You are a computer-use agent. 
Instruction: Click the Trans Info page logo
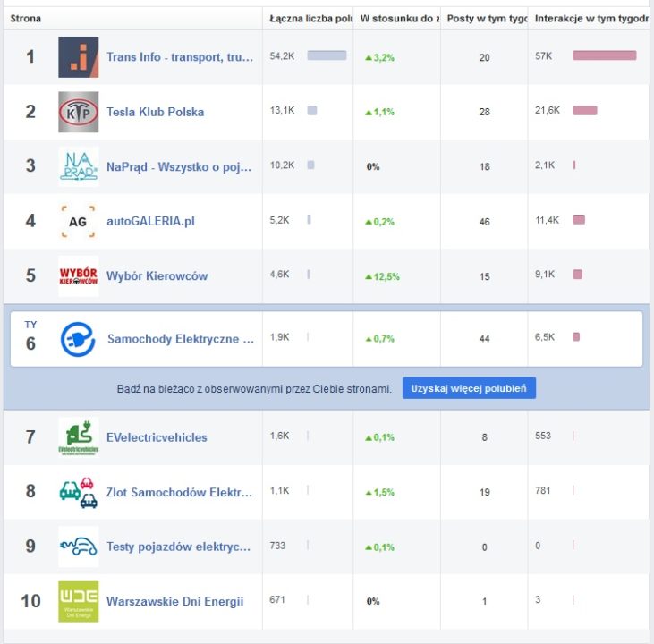[79, 57]
